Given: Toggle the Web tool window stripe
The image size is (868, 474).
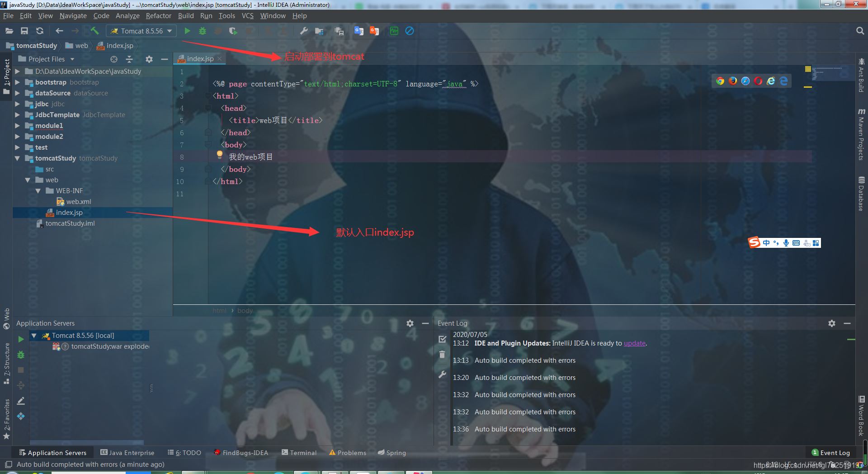Looking at the screenshot, I should [x=6, y=318].
